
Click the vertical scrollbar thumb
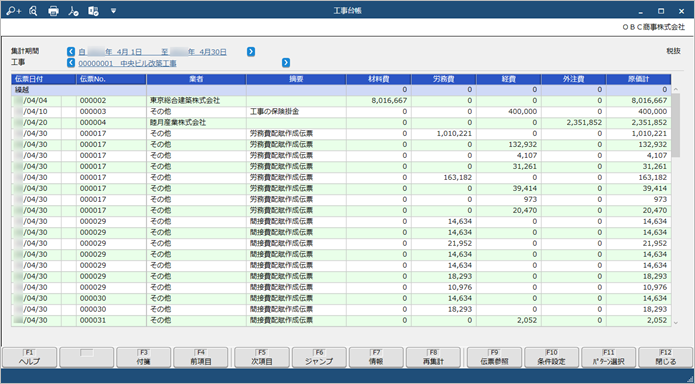[x=676, y=125]
